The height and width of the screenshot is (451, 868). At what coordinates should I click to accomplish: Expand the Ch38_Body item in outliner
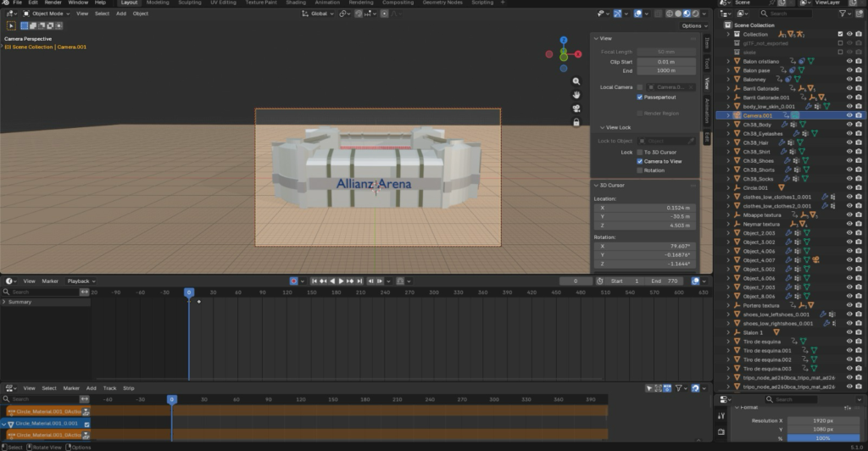click(728, 125)
